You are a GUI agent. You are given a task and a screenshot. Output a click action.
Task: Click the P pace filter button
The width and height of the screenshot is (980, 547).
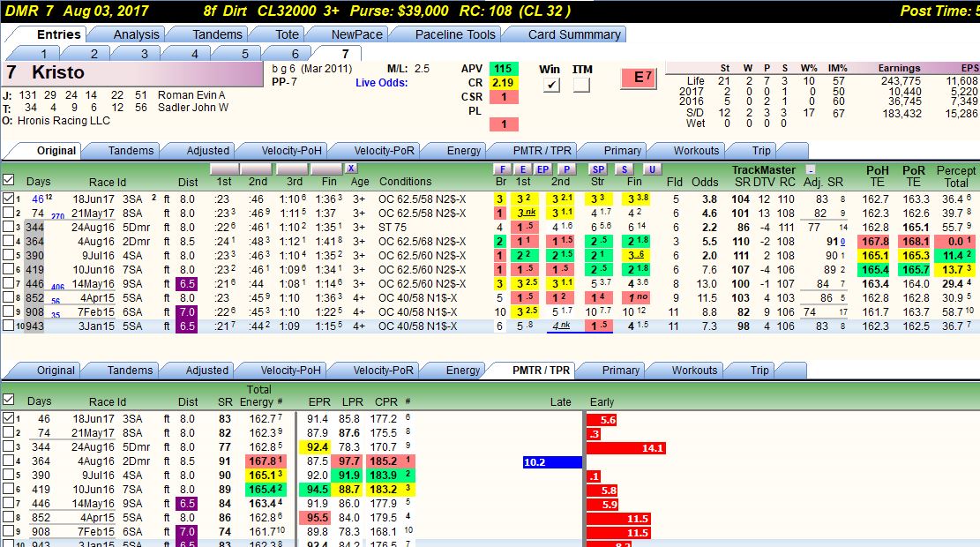coord(566,169)
